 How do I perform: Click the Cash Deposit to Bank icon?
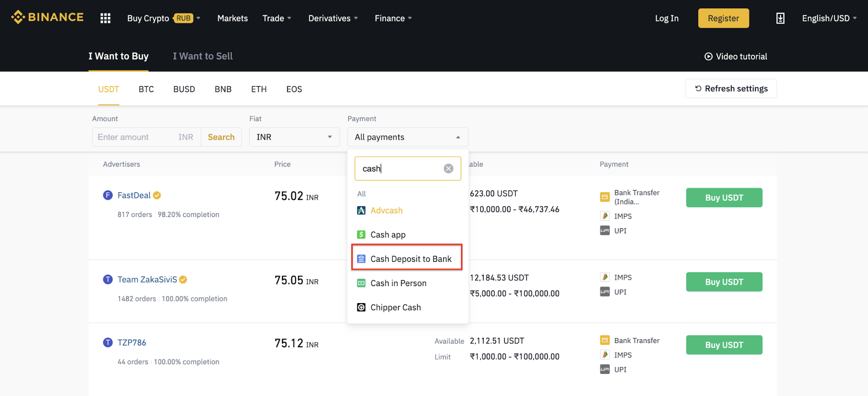click(361, 259)
